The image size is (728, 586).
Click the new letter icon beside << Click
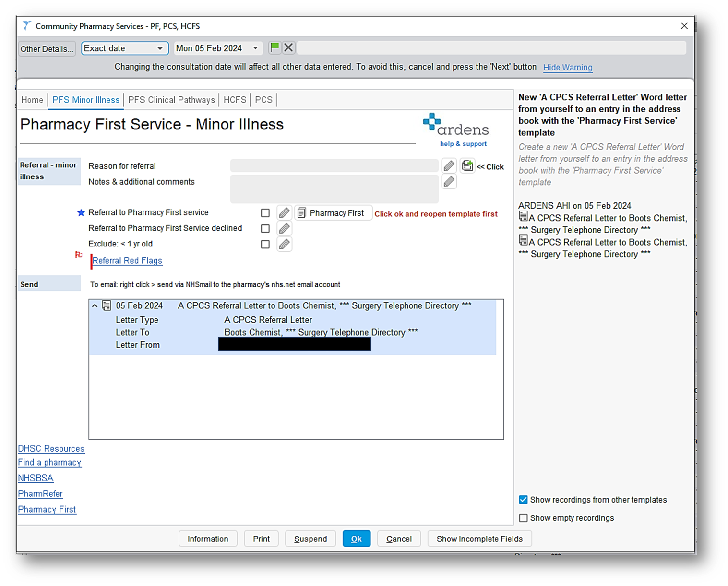(x=467, y=166)
